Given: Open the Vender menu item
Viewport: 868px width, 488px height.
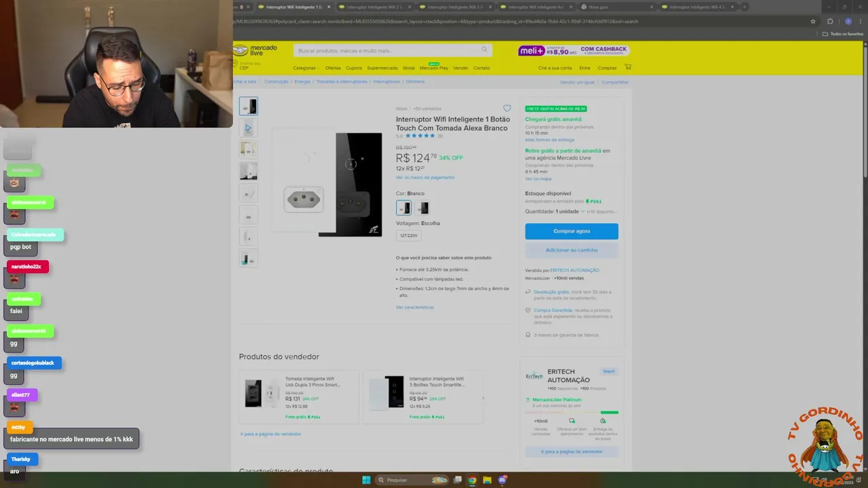Looking at the screenshot, I should (460, 68).
